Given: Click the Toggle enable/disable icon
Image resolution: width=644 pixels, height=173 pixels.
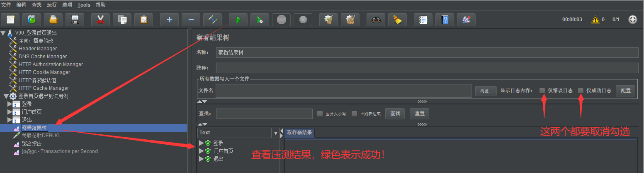Looking at the screenshot, I should click(x=212, y=20).
